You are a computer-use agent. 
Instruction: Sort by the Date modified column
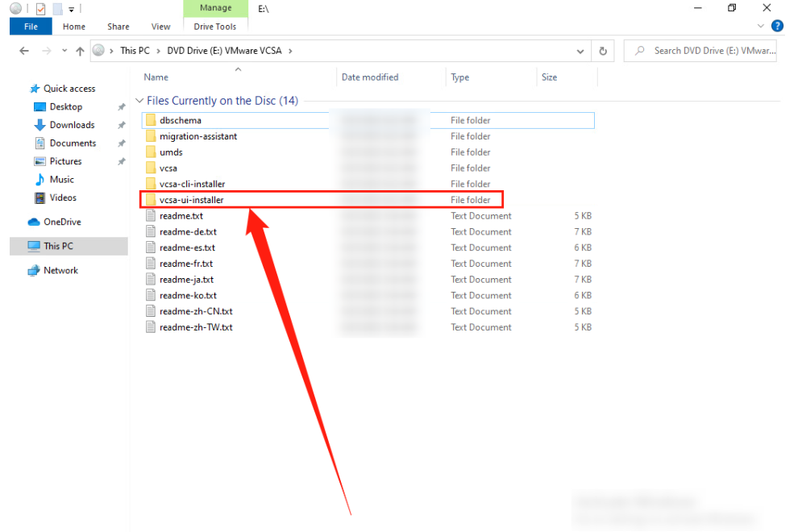(x=370, y=77)
